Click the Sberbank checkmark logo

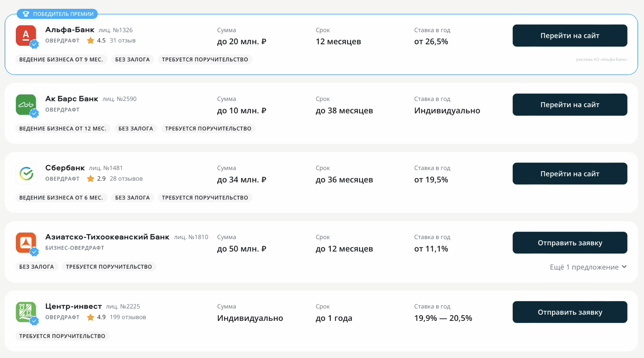26,173
